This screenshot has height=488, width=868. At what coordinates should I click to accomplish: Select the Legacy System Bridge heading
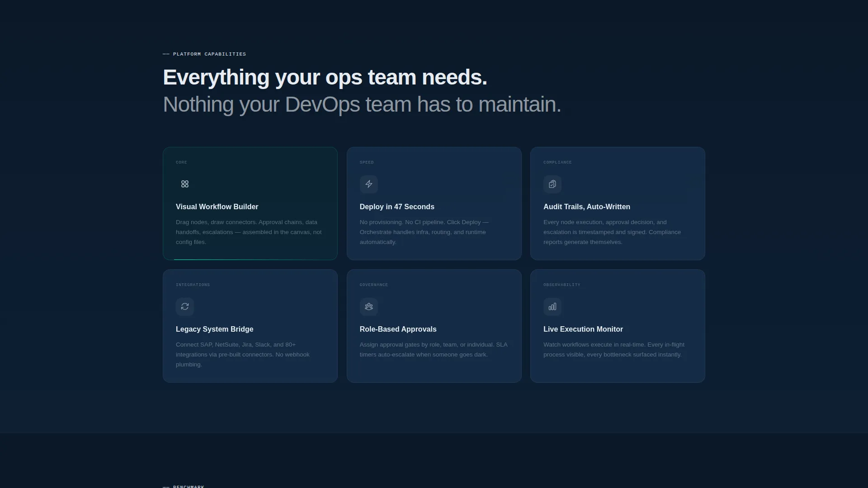point(215,329)
